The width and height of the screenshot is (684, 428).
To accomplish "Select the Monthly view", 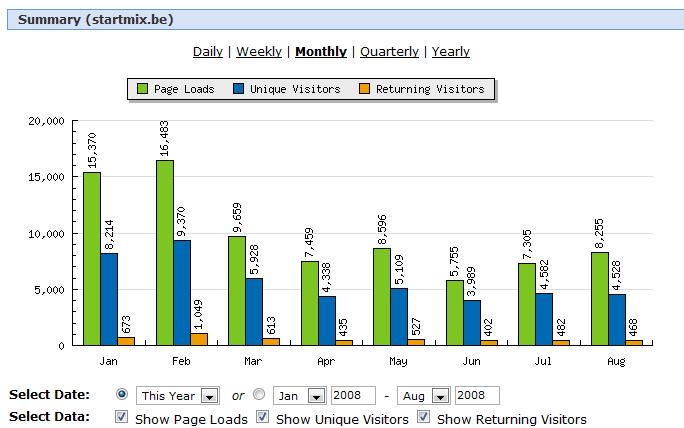I will coord(321,51).
